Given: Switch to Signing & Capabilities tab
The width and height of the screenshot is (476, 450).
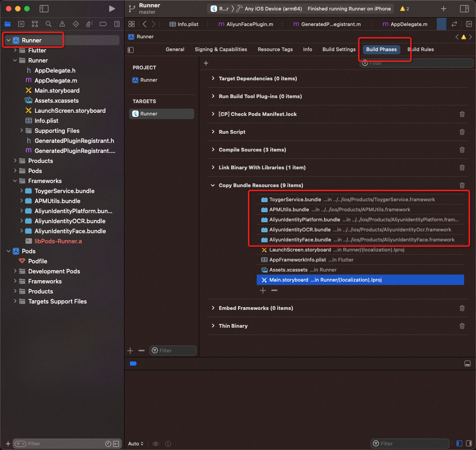Looking at the screenshot, I should pyautogui.click(x=221, y=50).
